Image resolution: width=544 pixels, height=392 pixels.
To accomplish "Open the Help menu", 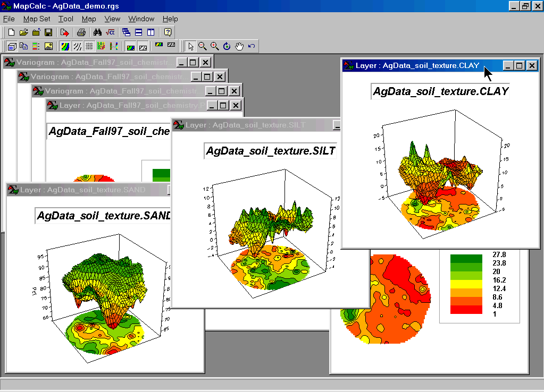I will 170,19.
